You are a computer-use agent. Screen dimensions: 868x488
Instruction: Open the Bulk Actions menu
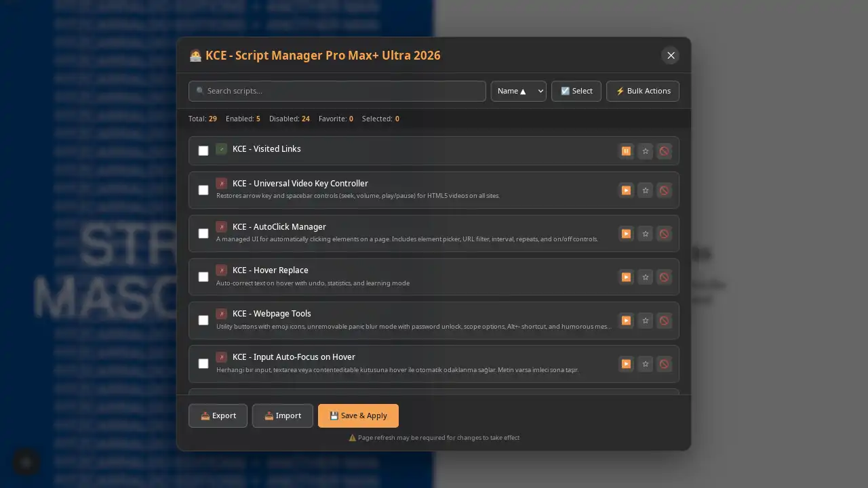[x=642, y=91]
